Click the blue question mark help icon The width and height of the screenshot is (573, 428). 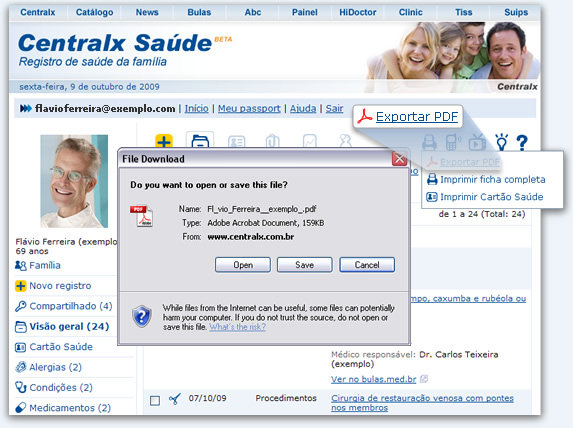point(522,143)
